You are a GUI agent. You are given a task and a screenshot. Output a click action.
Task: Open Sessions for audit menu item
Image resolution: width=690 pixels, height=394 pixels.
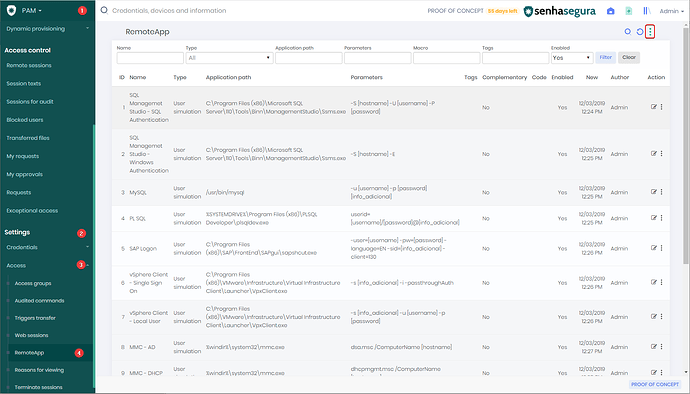[30, 102]
